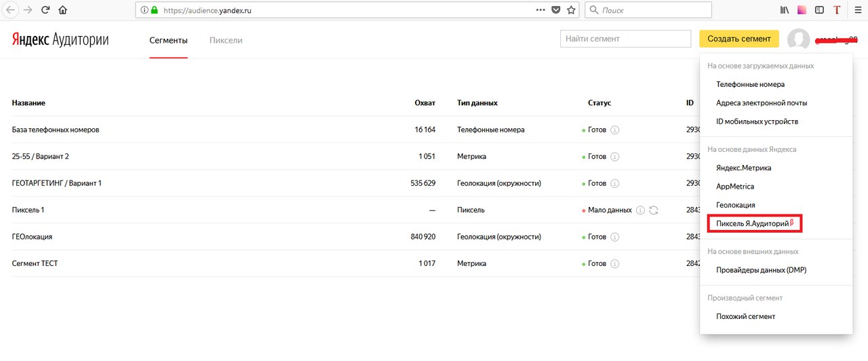Viewport: 868px width, 361px height.
Task: Open the browser home page icon
Action: [x=63, y=10]
